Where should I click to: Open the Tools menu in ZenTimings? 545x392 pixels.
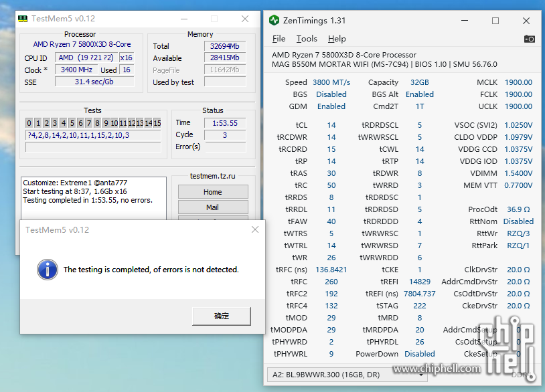pyautogui.click(x=307, y=39)
